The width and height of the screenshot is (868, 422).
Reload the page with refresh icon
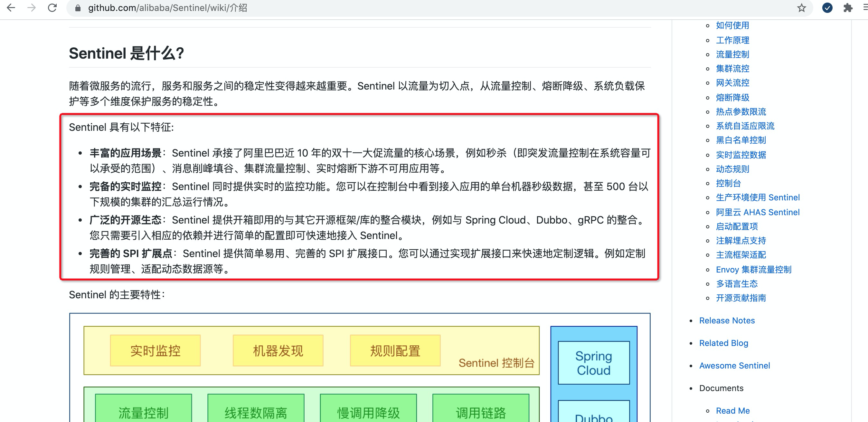coord(52,8)
